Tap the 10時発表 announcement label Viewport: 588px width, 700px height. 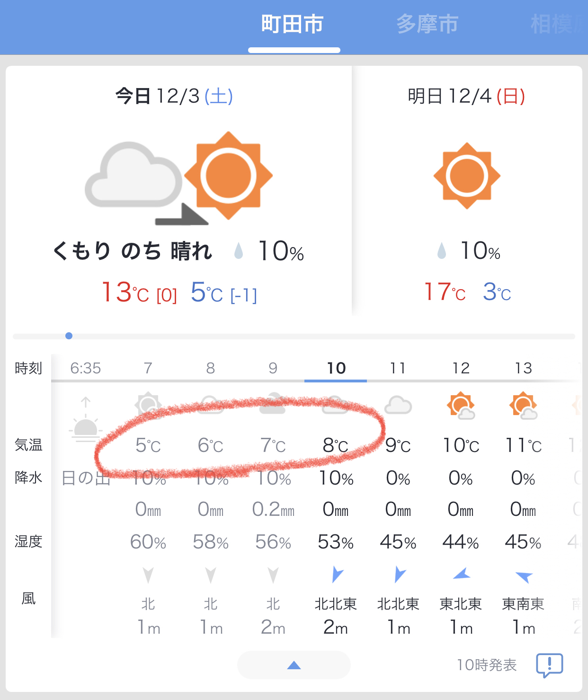[x=487, y=665]
